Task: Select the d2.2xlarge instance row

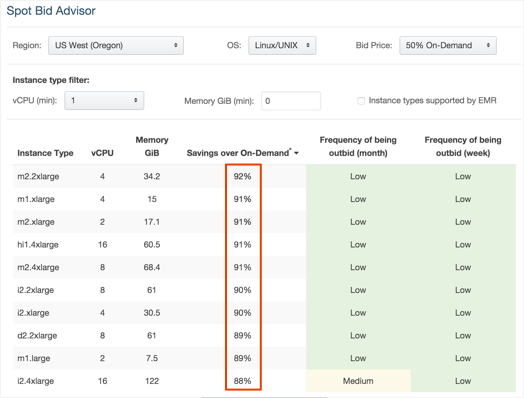Action: pos(264,336)
